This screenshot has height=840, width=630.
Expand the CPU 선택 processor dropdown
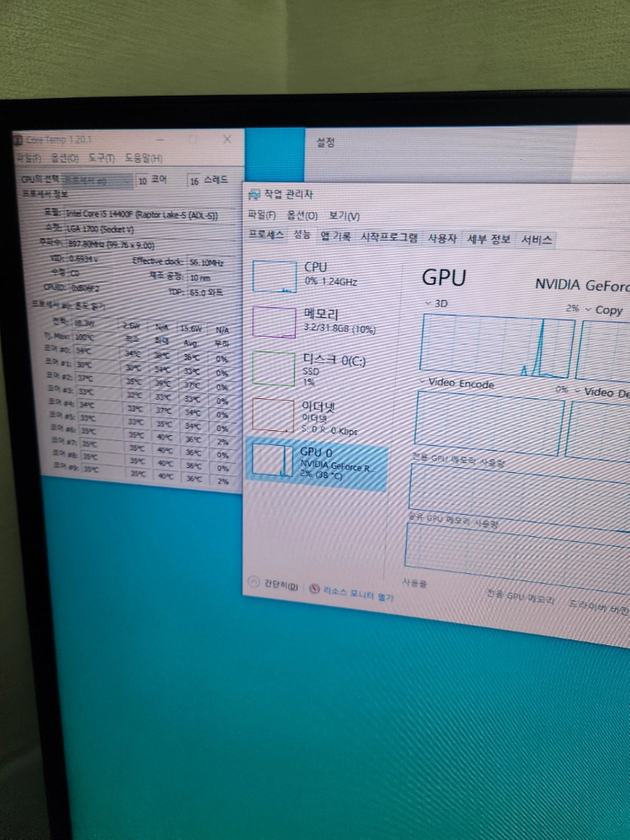pyautogui.click(x=97, y=181)
